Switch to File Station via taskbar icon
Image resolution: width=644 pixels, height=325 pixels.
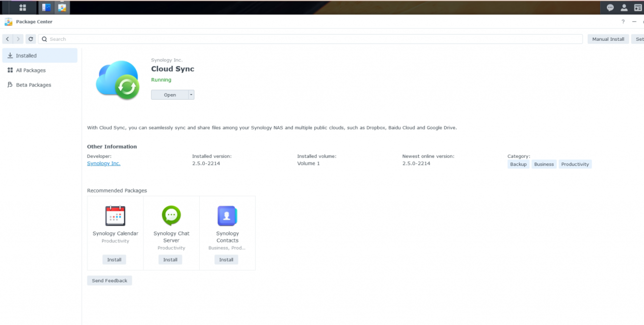point(46,7)
